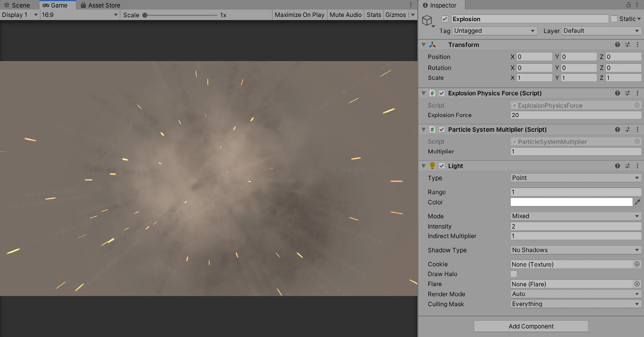Image resolution: width=644 pixels, height=337 pixels.
Task: Click the Light component bulb icon
Action: 432,166
